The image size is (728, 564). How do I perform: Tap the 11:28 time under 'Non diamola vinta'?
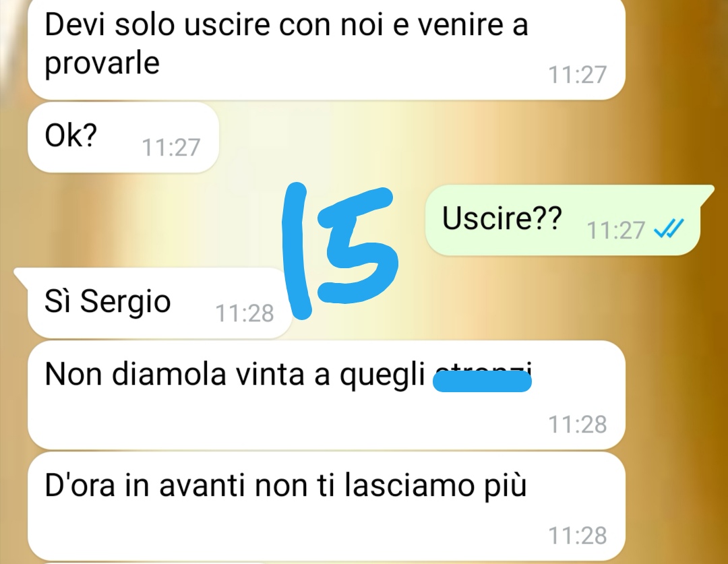578,425
